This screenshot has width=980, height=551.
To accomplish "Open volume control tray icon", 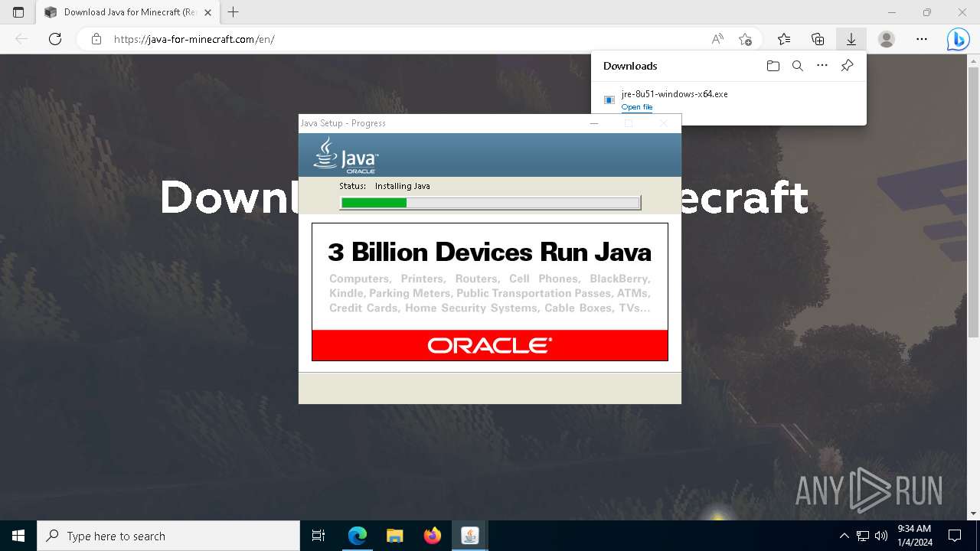I will pyautogui.click(x=880, y=536).
